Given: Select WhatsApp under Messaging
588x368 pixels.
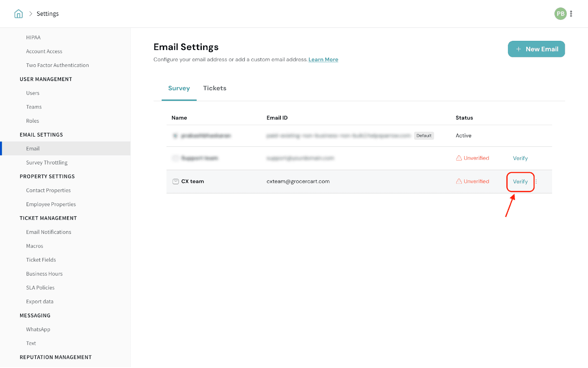Looking at the screenshot, I should [x=38, y=329].
